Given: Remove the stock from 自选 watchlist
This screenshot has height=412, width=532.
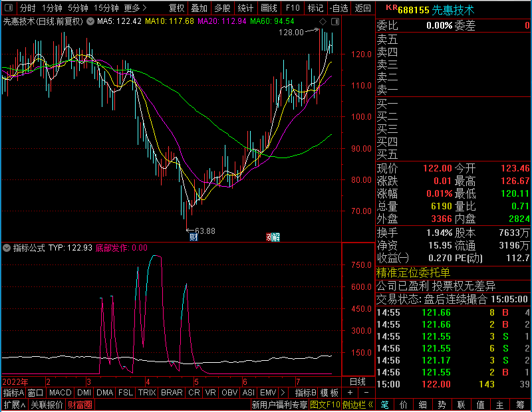Looking at the screenshot, I should click(x=338, y=8).
